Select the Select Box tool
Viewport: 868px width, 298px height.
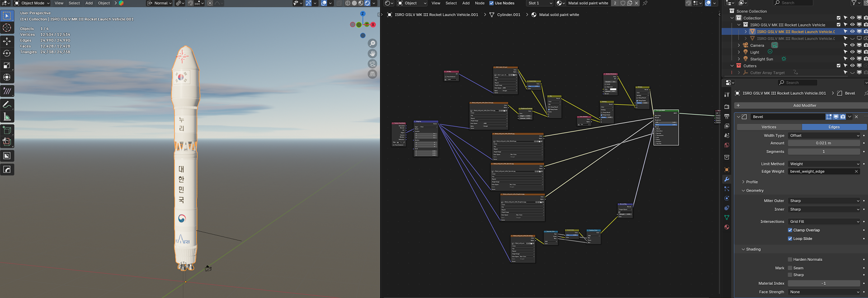coord(7,16)
